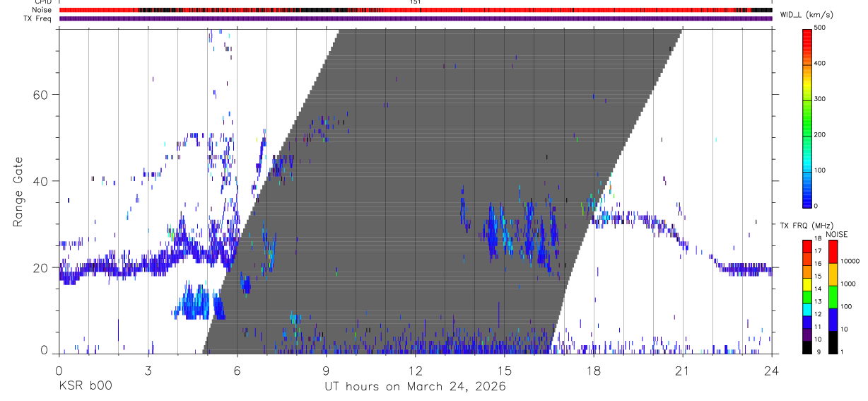This screenshot has height=401, width=868.
Task: Click the UT hour axis tick "21"
Action: click(x=683, y=369)
